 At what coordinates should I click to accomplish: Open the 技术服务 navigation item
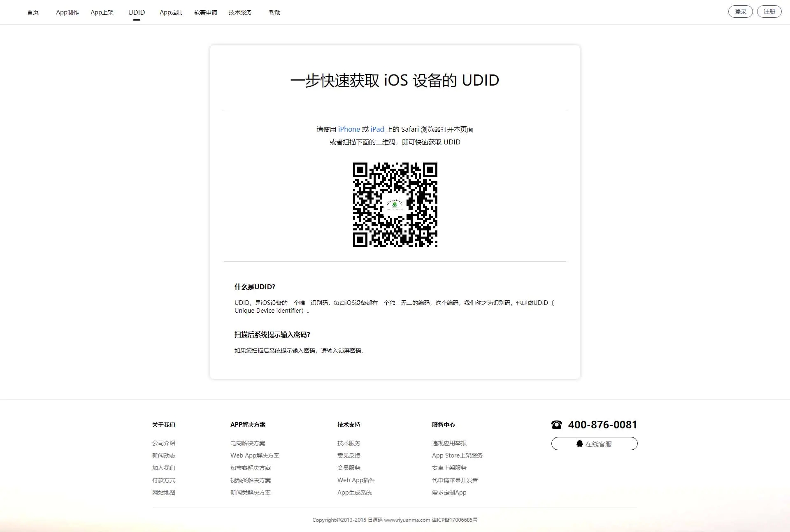240,12
